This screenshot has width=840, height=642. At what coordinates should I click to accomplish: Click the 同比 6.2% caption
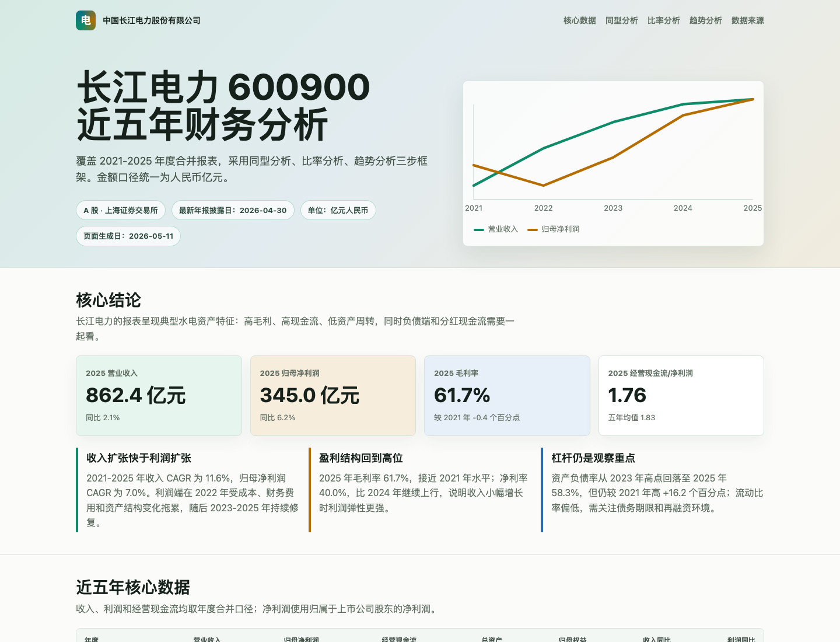pos(278,418)
